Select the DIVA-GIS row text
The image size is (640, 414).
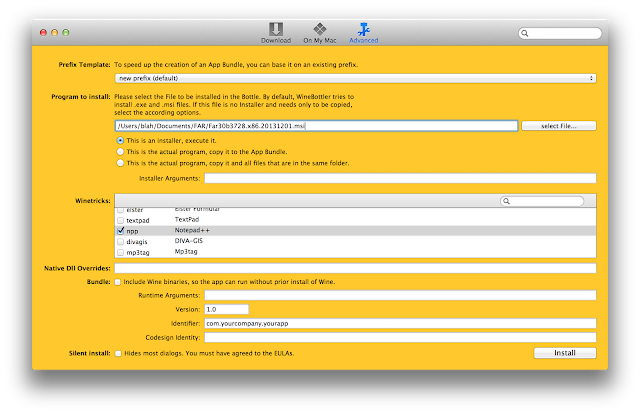pyautogui.click(x=189, y=241)
